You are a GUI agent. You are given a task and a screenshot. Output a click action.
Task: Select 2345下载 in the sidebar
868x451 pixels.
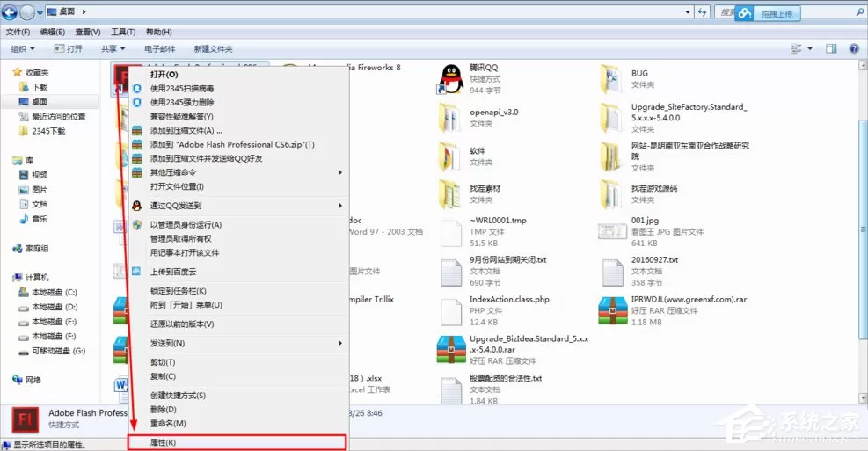pyautogui.click(x=42, y=131)
